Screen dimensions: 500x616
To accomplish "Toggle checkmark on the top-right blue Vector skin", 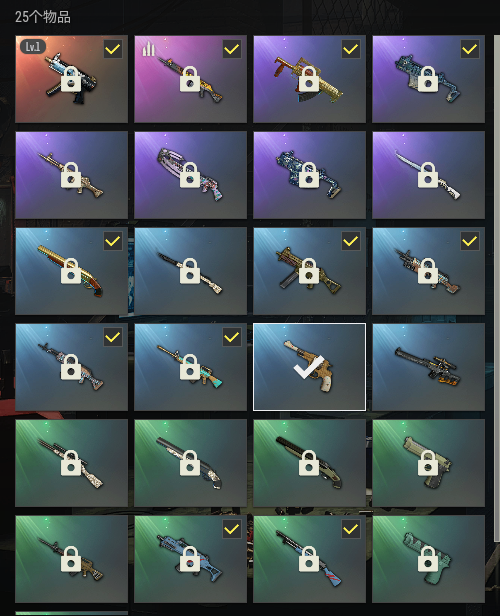I will (470, 49).
